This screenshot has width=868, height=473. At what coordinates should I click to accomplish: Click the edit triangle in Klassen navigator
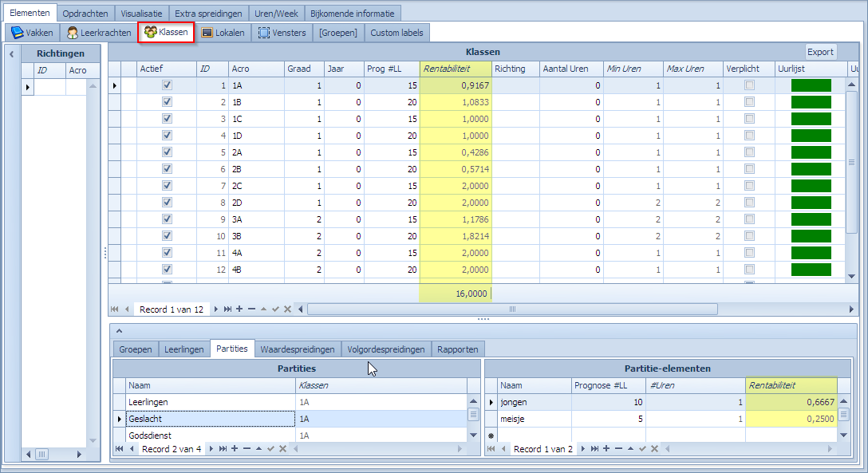click(263, 309)
